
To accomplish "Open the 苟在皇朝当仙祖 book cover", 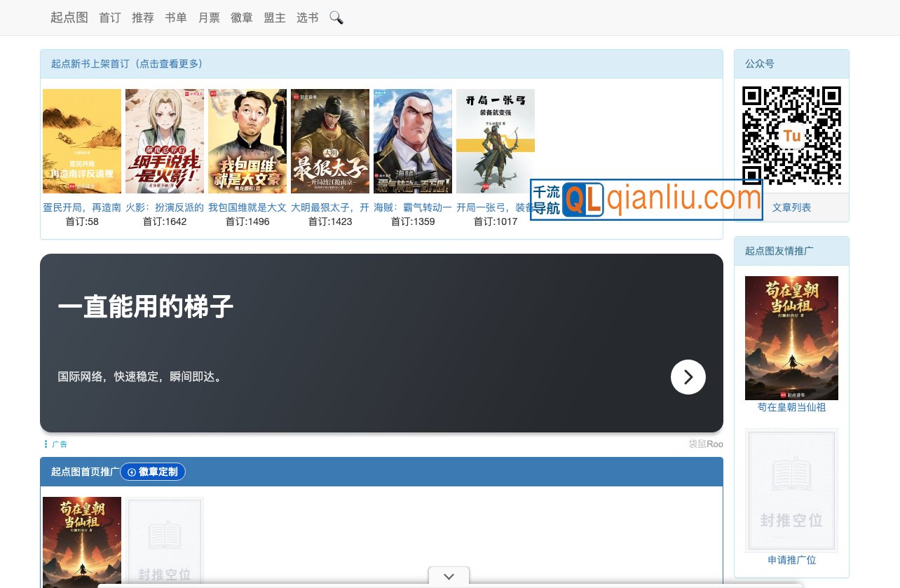I will tap(791, 338).
